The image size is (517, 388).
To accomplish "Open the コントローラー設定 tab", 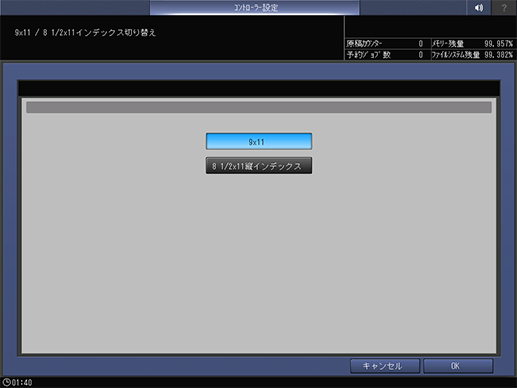I will (255, 7).
